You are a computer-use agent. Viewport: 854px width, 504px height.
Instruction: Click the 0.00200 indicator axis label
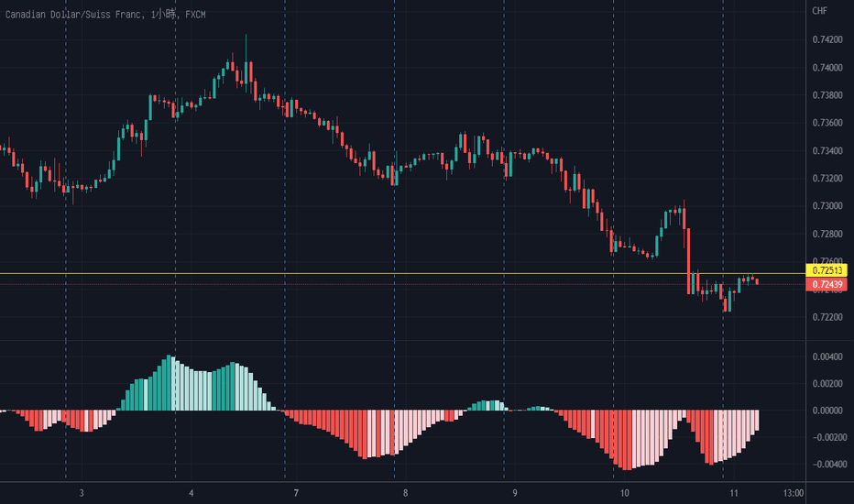tap(827, 384)
